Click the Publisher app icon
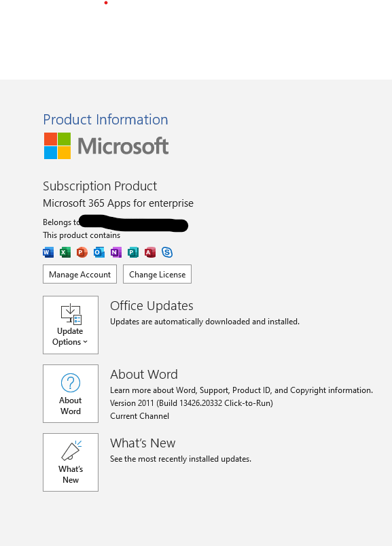 [x=133, y=252]
